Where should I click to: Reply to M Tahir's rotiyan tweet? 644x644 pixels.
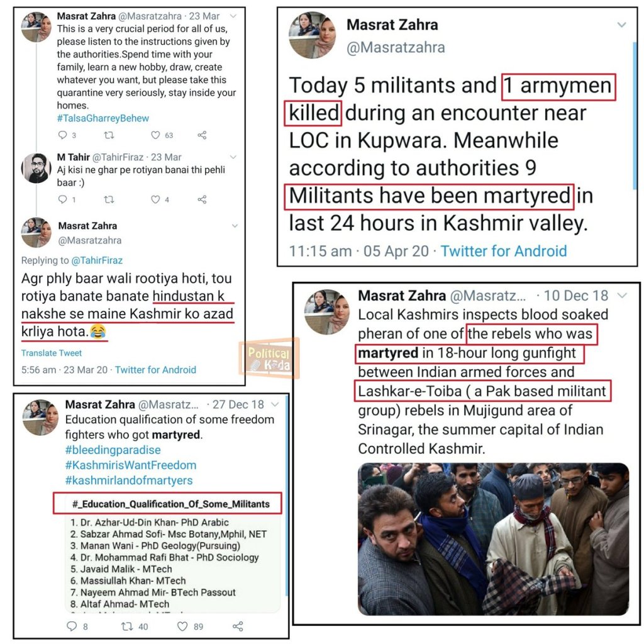[62, 199]
